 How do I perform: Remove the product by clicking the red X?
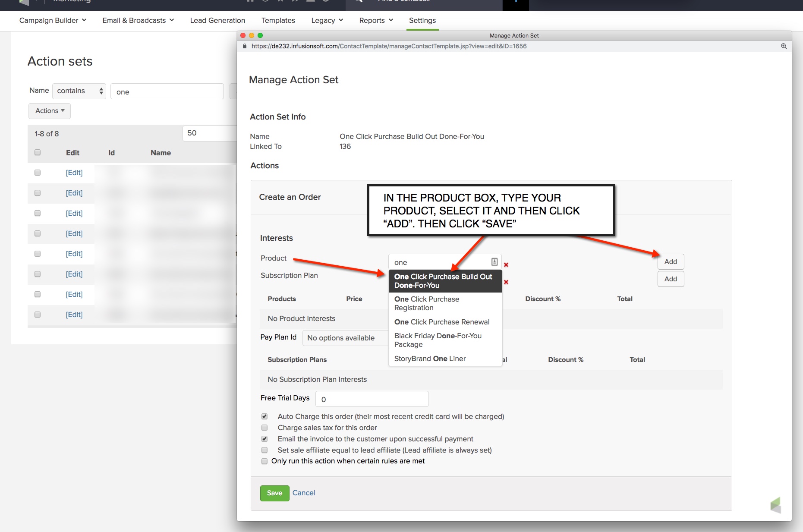point(506,265)
